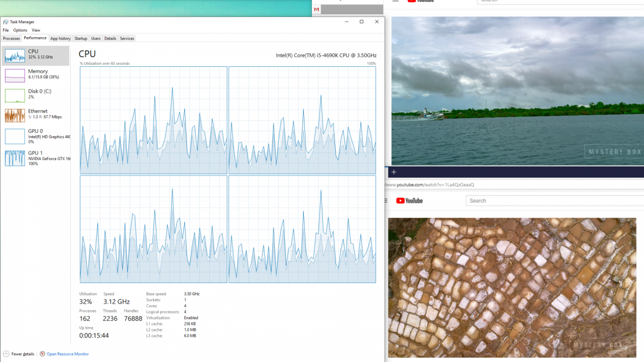The height and width of the screenshot is (362, 644).
Task: Click YouTube logo in lower browser
Action: [x=409, y=201]
